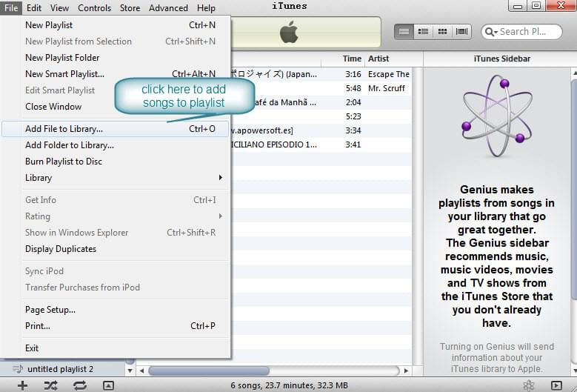Switch to Cover Flow view

click(x=461, y=32)
